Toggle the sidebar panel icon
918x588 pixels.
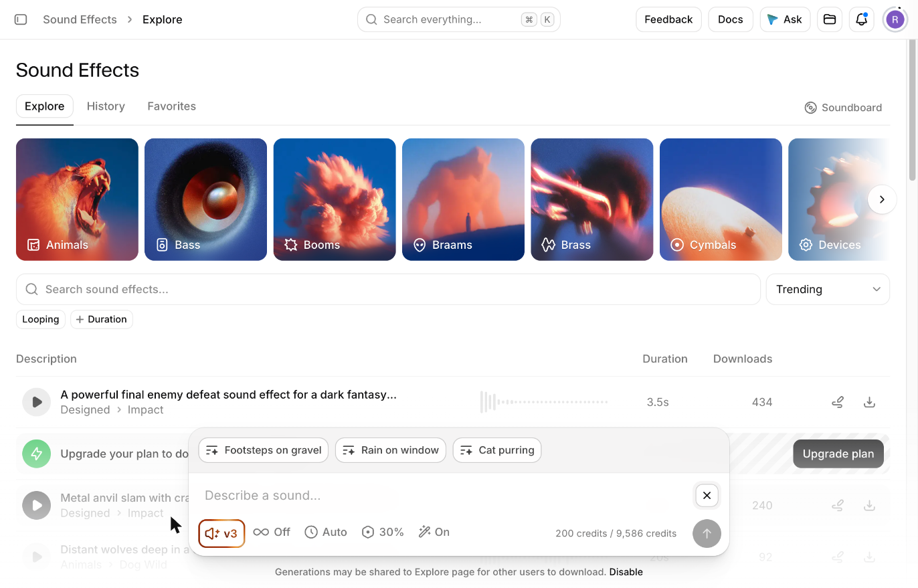[21, 19]
